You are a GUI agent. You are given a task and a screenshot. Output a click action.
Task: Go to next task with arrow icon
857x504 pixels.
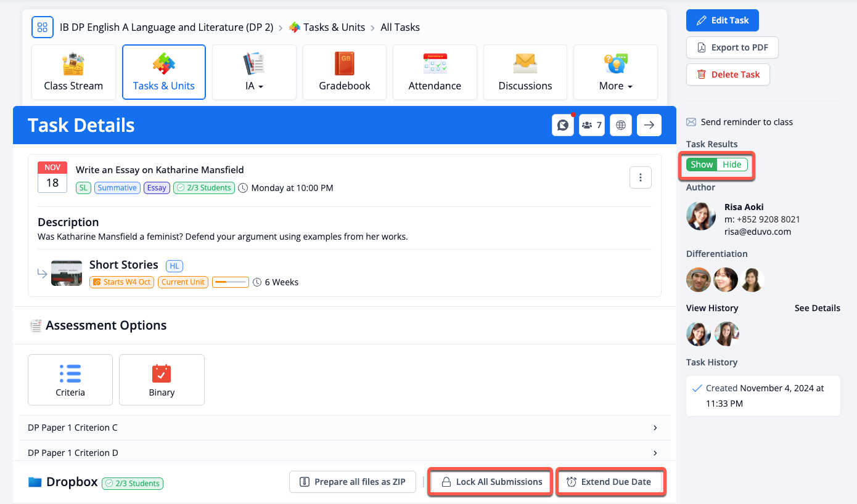click(x=649, y=125)
